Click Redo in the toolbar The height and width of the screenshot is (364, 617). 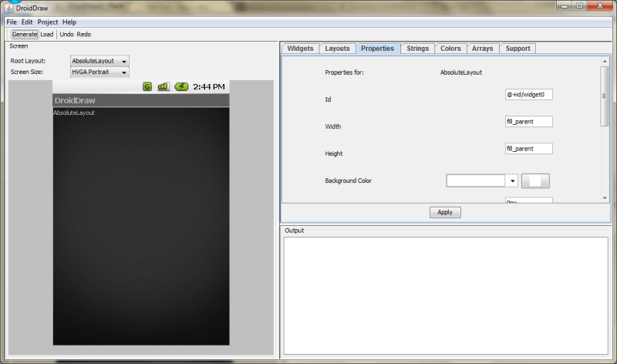(x=84, y=34)
